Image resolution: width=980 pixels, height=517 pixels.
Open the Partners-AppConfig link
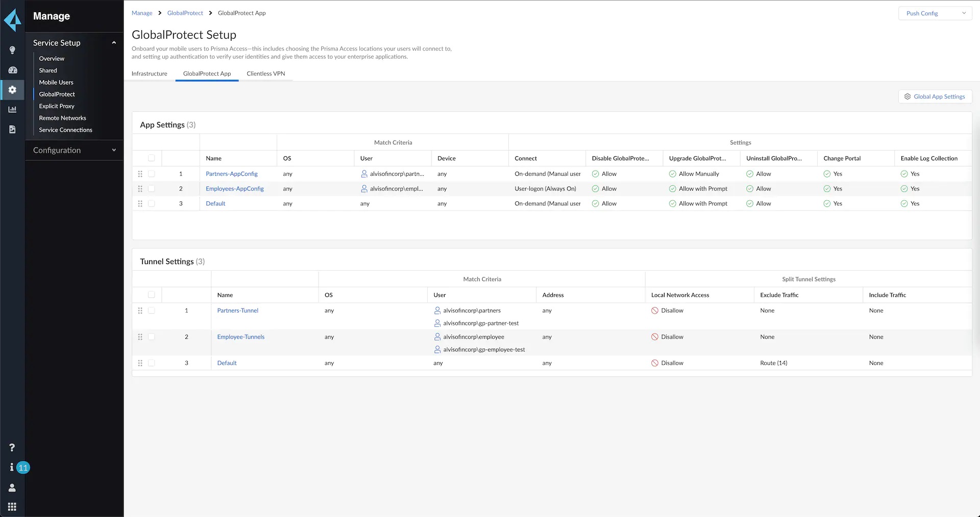click(x=232, y=174)
